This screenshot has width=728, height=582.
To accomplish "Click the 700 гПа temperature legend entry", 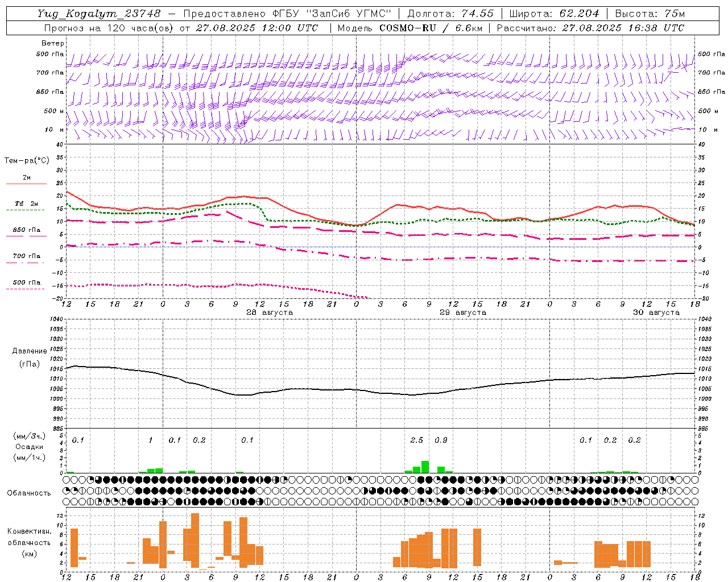I will pos(27,256).
